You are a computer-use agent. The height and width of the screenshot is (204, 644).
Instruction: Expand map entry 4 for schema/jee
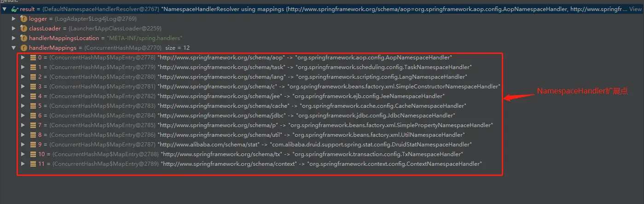pyautogui.click(x=23, y=96)
